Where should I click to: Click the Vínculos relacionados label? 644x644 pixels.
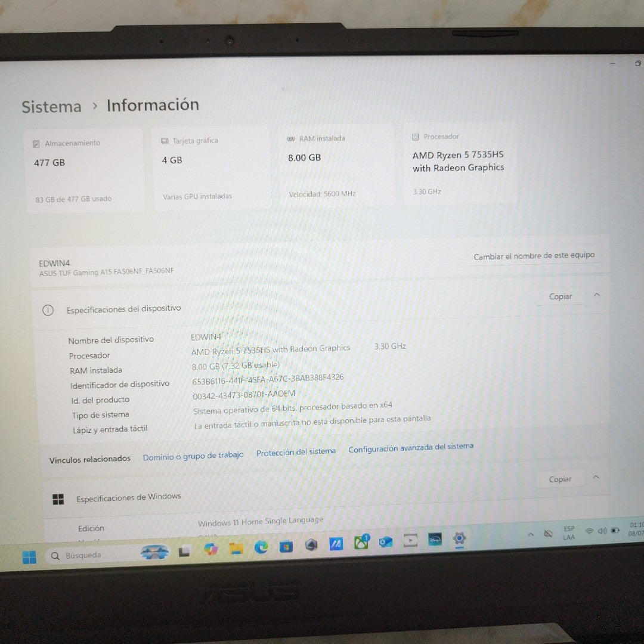click(x=89, y=459)
